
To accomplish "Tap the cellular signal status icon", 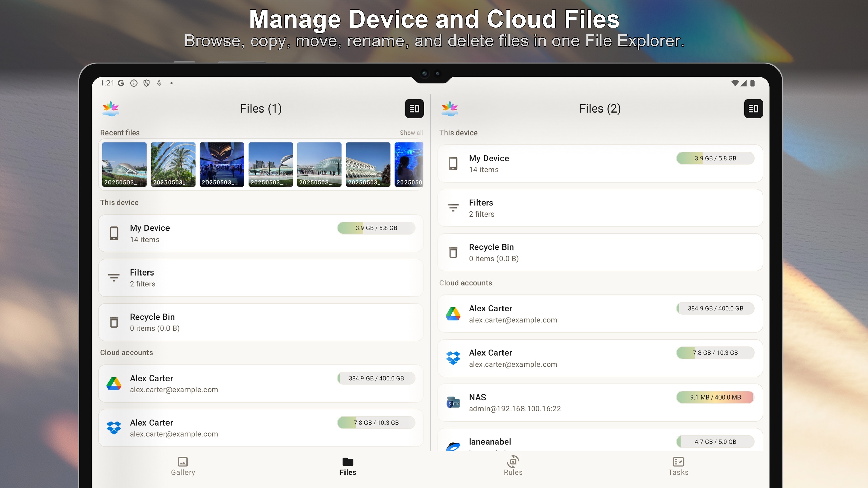I will (744, 83).
